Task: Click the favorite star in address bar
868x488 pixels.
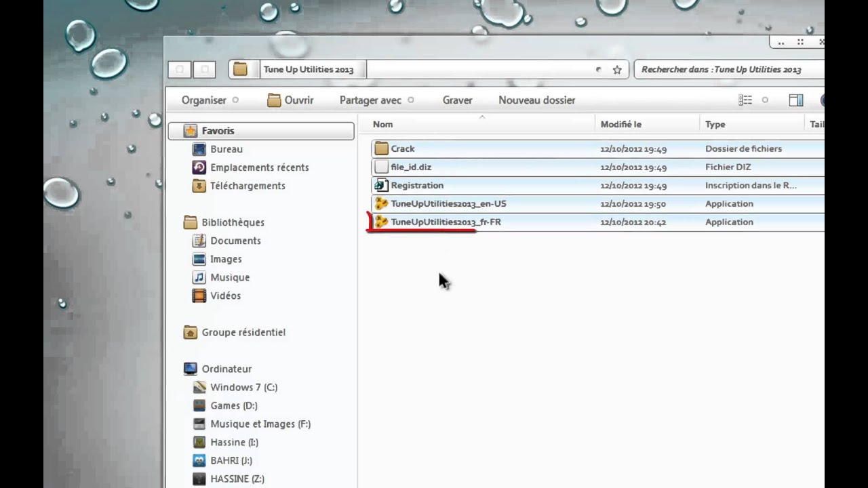Action: pyautogui.click(x=617, y=70)
